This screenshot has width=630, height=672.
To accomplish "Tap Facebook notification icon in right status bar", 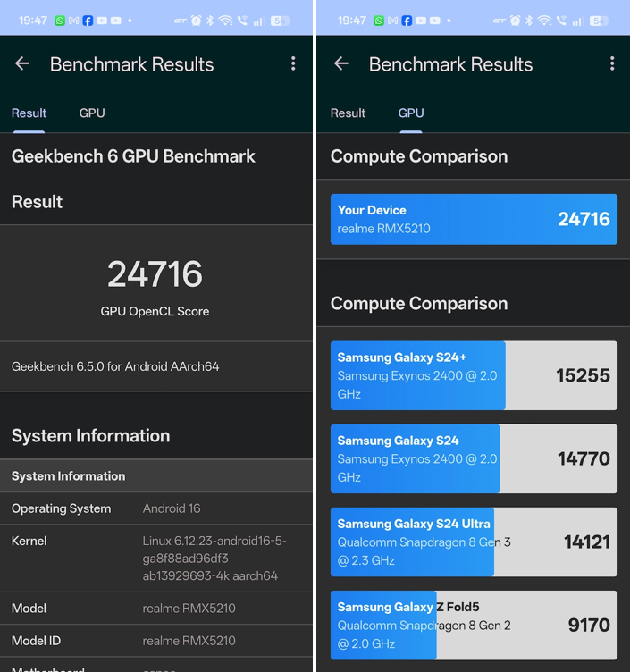I will tap(407, 21).
